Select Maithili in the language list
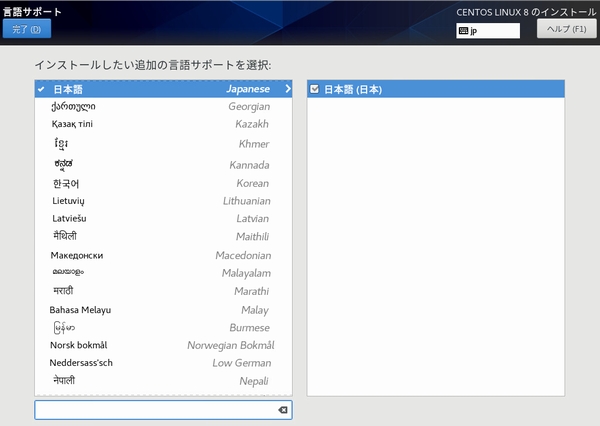Image resolution: width=600 pixels, height=426 pixels. pos(163,237)
